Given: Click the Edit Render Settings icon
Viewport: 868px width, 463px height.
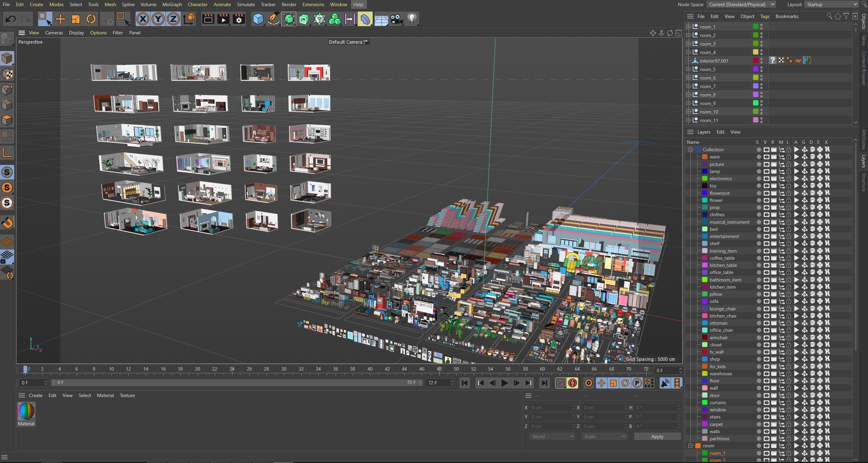Looking at the screenshot, I should click(x=239, y=19).
